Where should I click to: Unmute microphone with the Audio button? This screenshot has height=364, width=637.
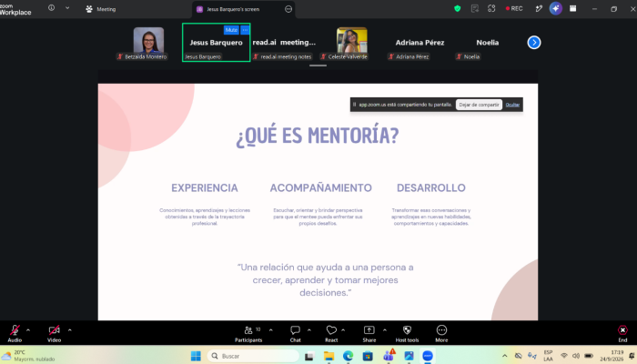(x=15, y=334)
